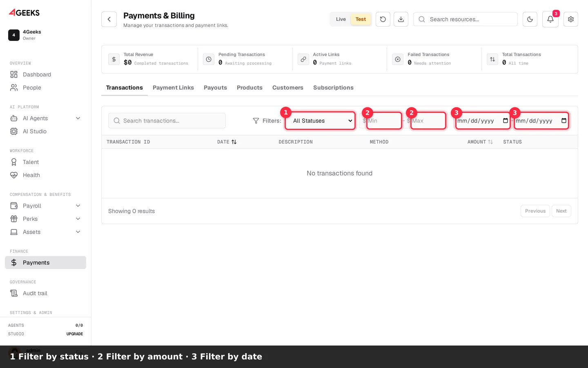The height and width of the screenshot is (368, 588).
Task: Click the refresh icon button
Action: 383,19
